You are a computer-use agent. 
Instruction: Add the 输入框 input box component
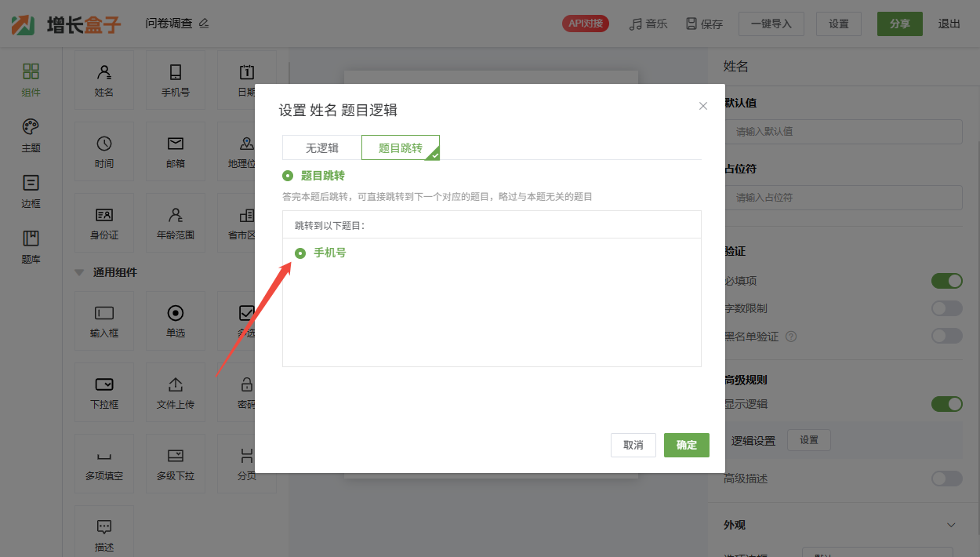104,321
